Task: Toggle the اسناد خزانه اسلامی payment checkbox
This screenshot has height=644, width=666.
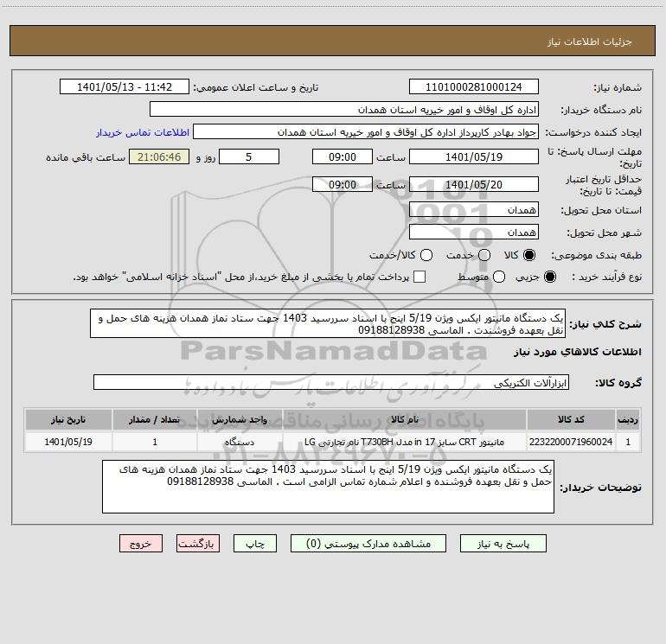Action: point(419,277)
